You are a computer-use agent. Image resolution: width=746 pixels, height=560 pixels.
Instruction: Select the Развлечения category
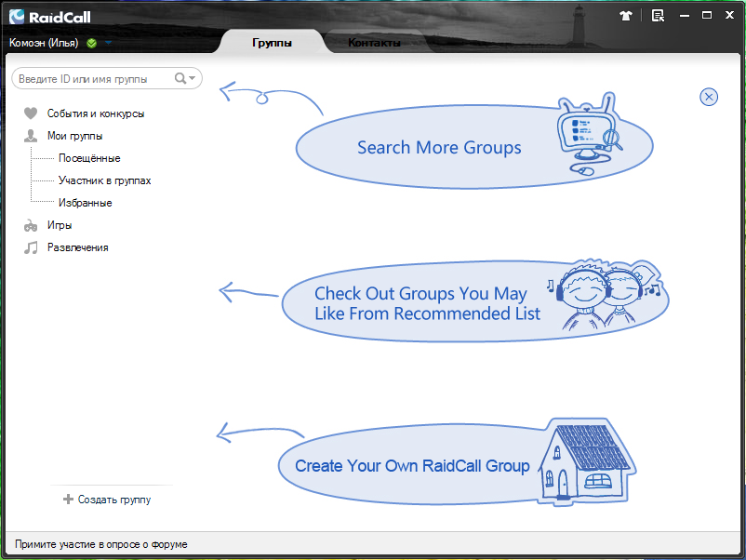tap(77, 247)
